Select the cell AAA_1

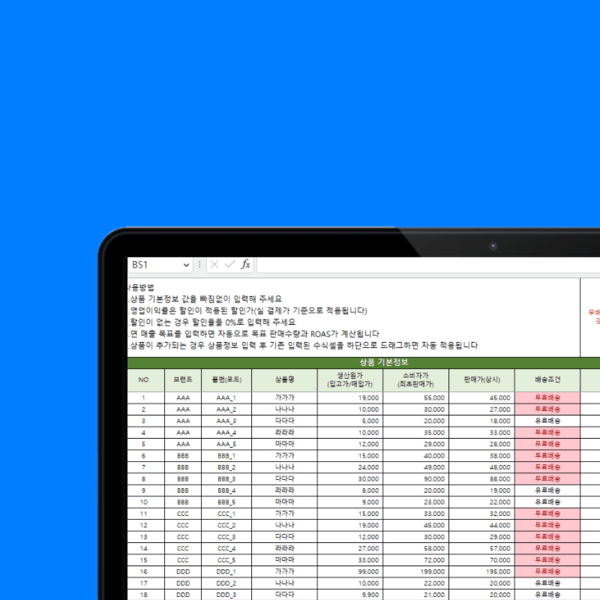(x=227, y=398)
